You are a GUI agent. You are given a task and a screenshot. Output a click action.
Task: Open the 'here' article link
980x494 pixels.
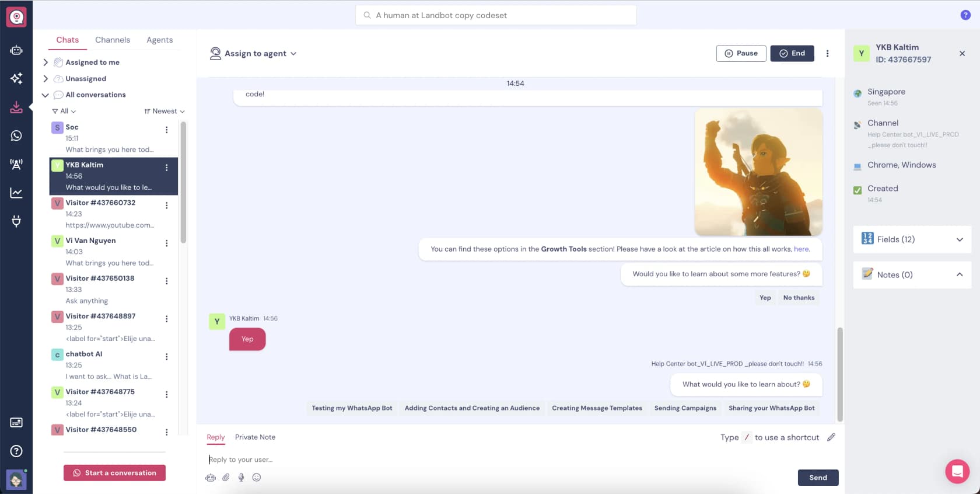[801, 249]
